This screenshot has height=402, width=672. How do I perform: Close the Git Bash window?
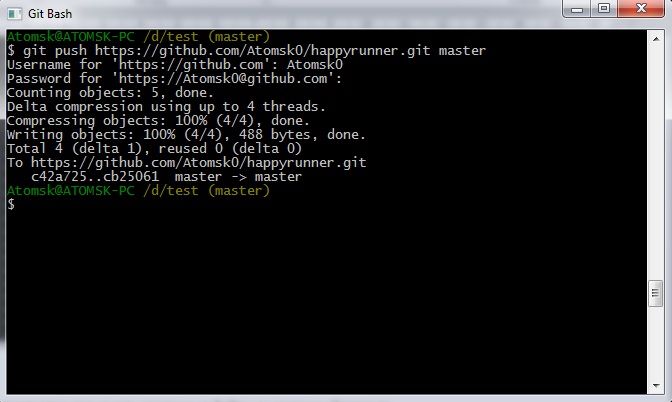[x=641, y=9]
